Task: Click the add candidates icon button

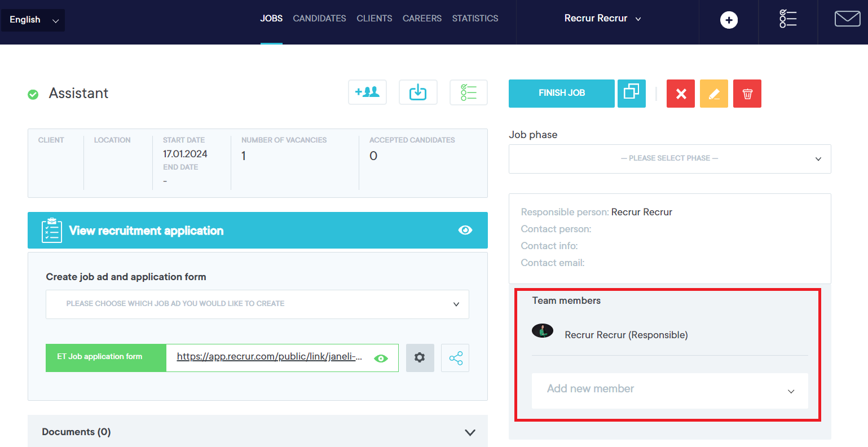Action: (367, 92)
